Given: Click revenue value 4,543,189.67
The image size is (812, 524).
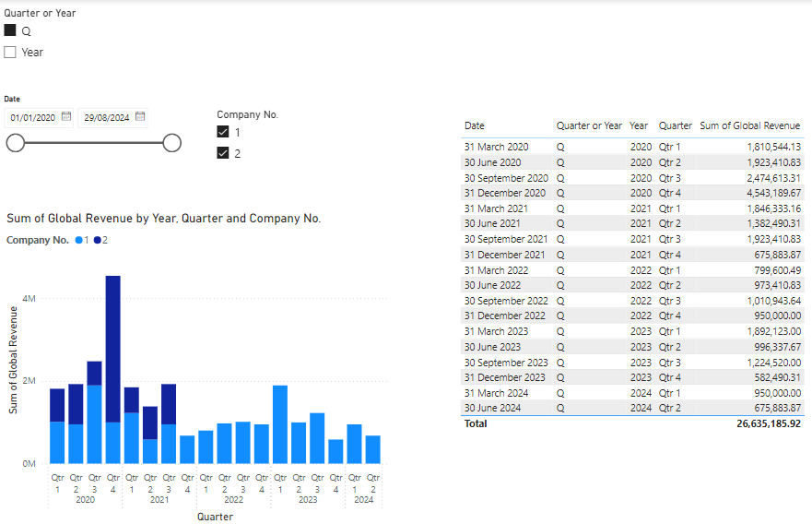Looking at the screenshot, I should 773,193.
